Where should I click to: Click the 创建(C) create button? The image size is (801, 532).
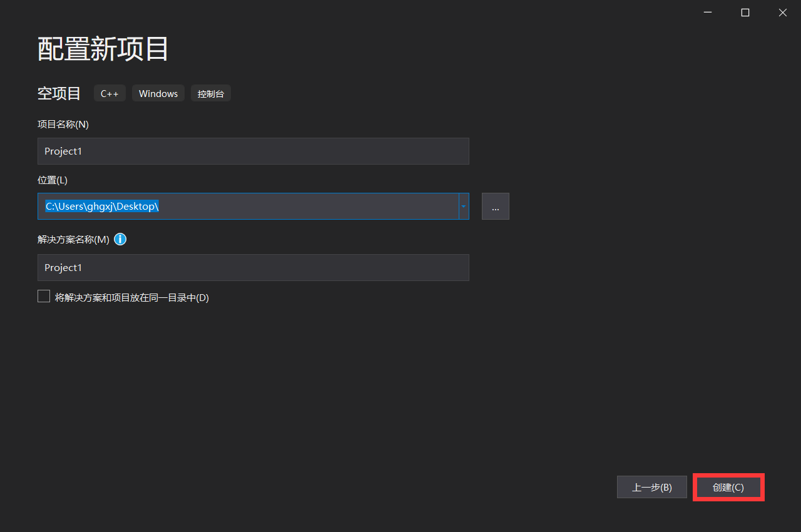[x=728, y=487]
